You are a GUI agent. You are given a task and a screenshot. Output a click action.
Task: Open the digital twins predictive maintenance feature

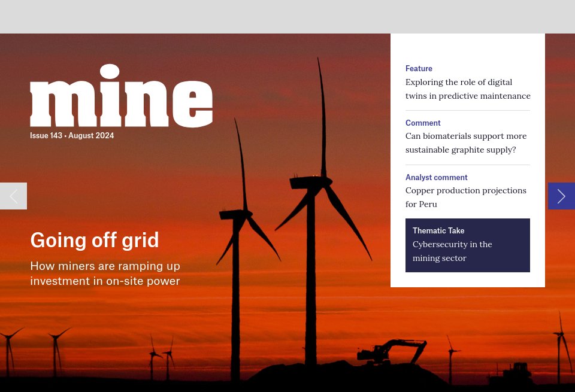(468, 89)
